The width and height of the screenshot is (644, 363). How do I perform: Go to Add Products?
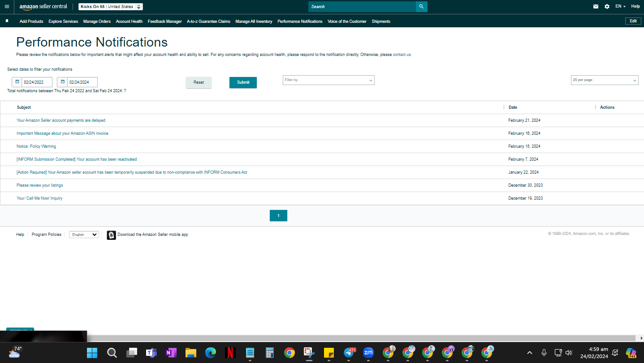click(x=31, y=21)
